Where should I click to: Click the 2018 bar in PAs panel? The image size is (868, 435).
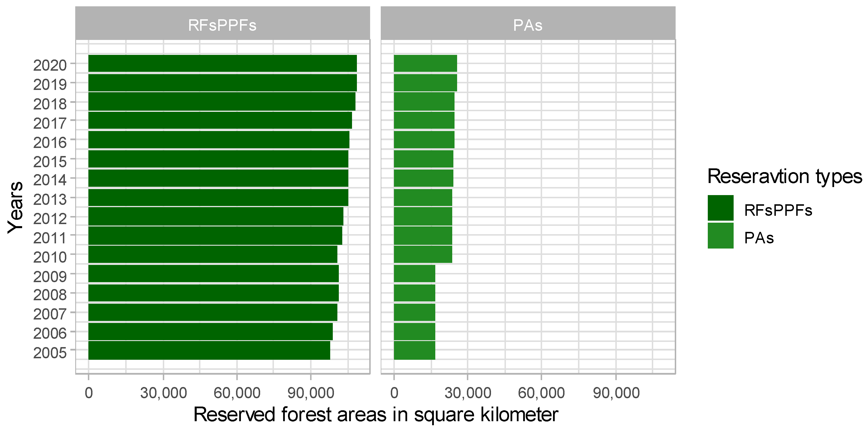pos(424,102)
